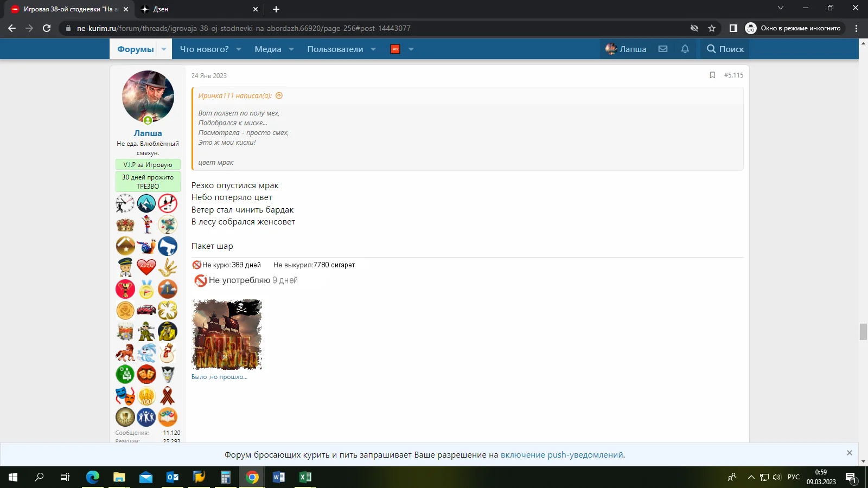Open the Пользователи navigation item

point(335,49)
